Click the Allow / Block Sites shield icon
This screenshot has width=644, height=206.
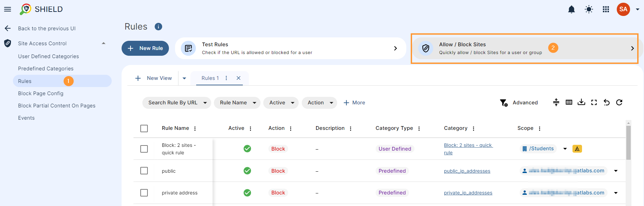[426, 48]
